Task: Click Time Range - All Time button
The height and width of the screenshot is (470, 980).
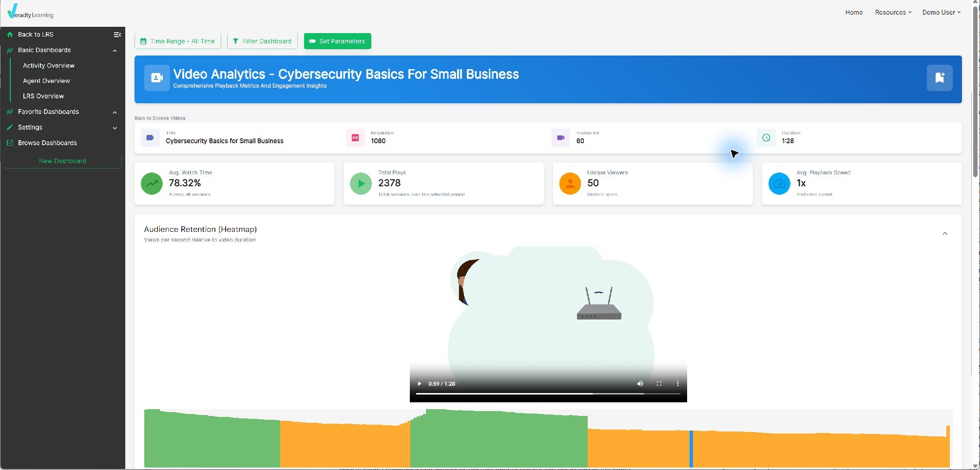Action: coord(177,41)
